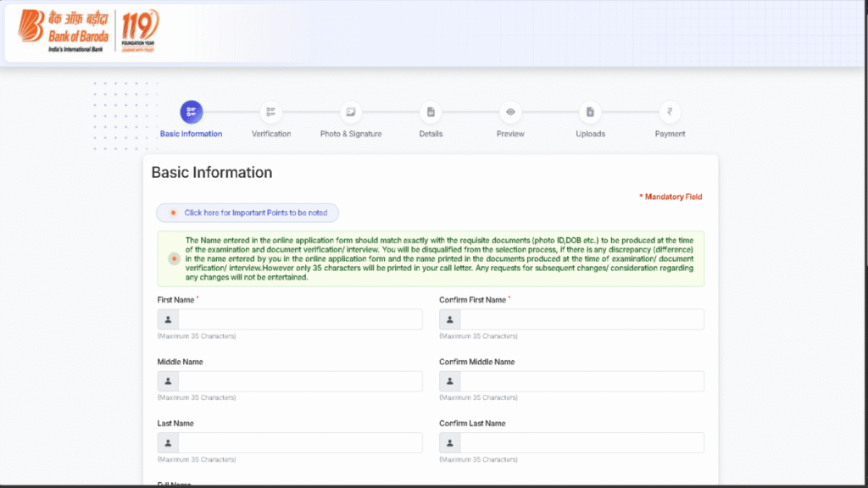Click the 'Last Name' field label
868x488 pixels.
tap(175, 424)
